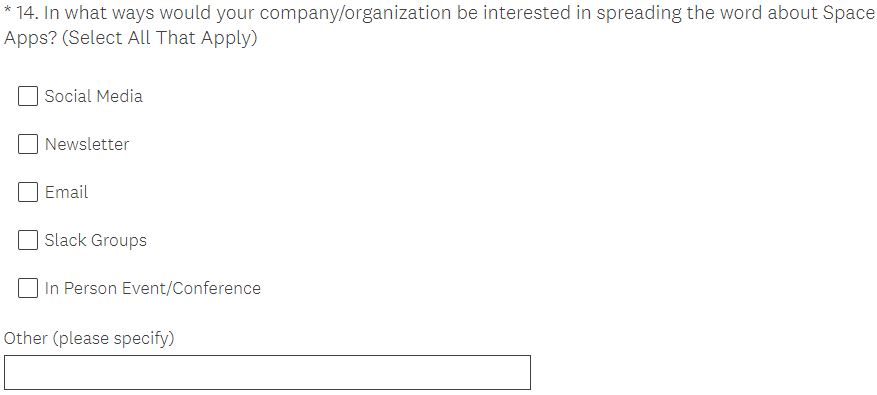Enable the Email checkbox
The width and height of the screenshot is (877, 395).
point(27,192)
